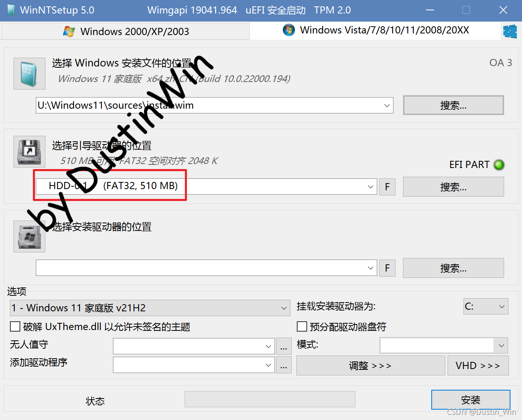Expand the empty installation drive dropdown

(x=370, y=268)
